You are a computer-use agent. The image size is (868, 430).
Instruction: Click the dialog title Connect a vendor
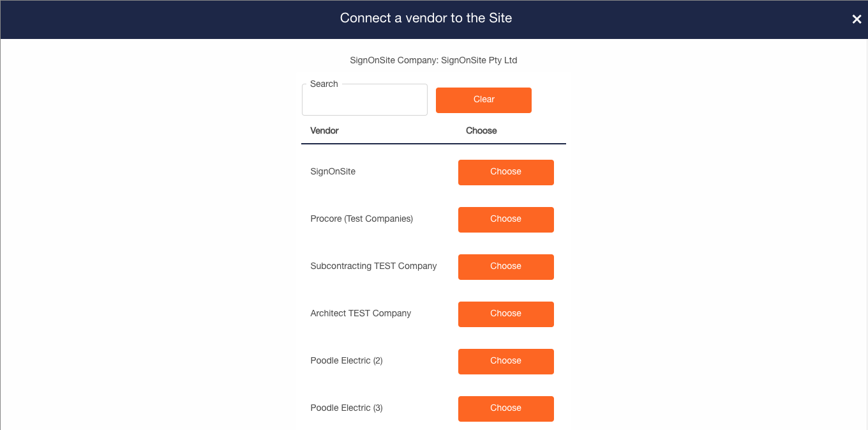tap(426, 18)
